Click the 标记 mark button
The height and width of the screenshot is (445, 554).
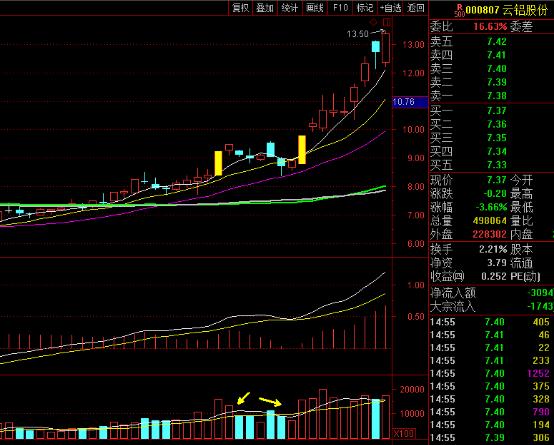(x=365, y=7)
